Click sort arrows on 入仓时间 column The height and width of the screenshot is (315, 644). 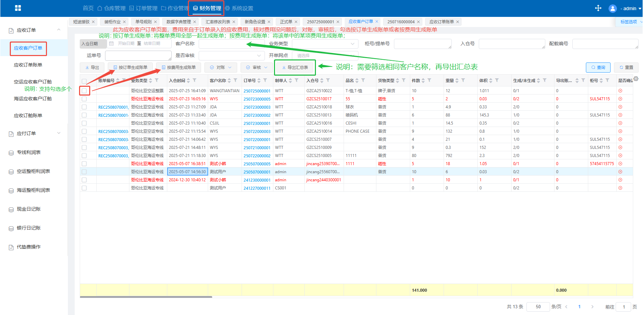tap(189, 80)
